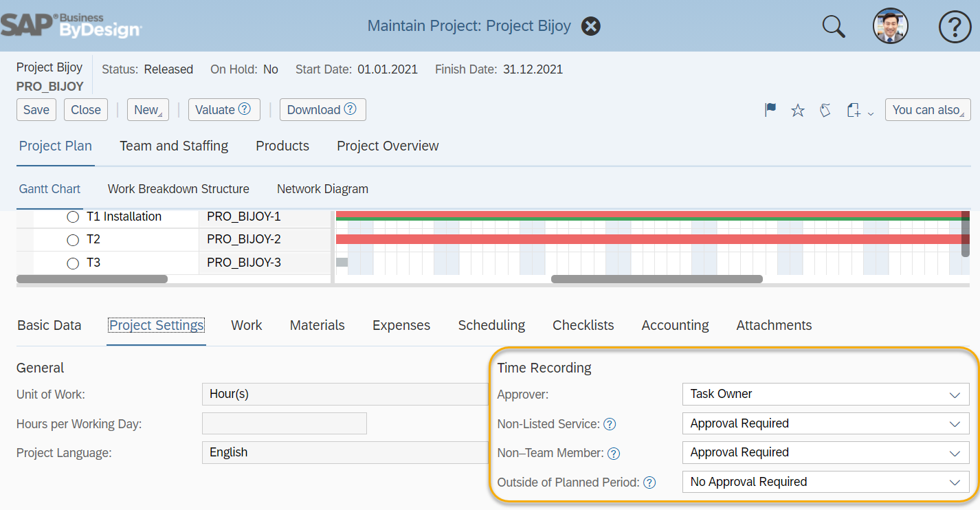Click the Close button
The width and height of the screenshot is (980, 510).
86,110
